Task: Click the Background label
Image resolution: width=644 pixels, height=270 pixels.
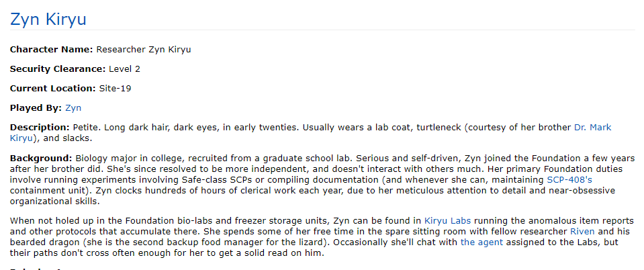Action: 41,159
